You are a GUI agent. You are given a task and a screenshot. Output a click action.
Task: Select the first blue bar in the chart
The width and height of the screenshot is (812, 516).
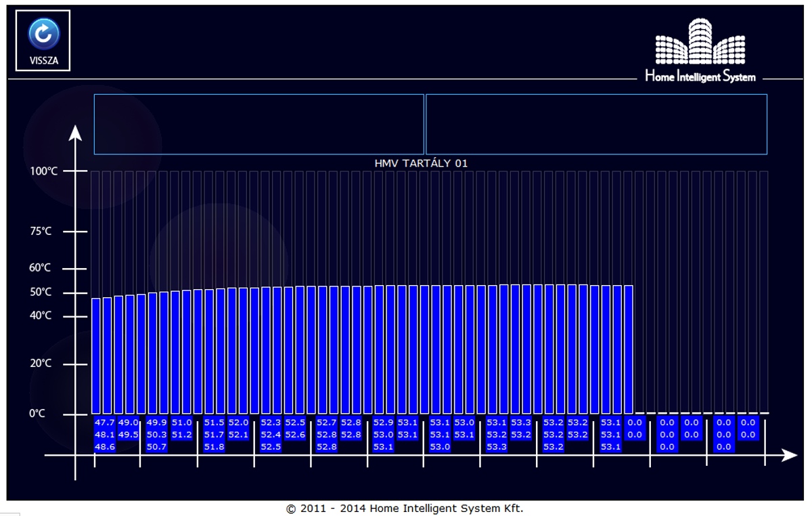point(95,356)
